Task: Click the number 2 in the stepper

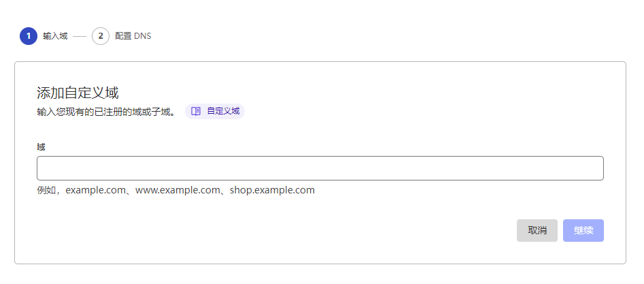Action: pyautogui.click(x=101, y=36)
